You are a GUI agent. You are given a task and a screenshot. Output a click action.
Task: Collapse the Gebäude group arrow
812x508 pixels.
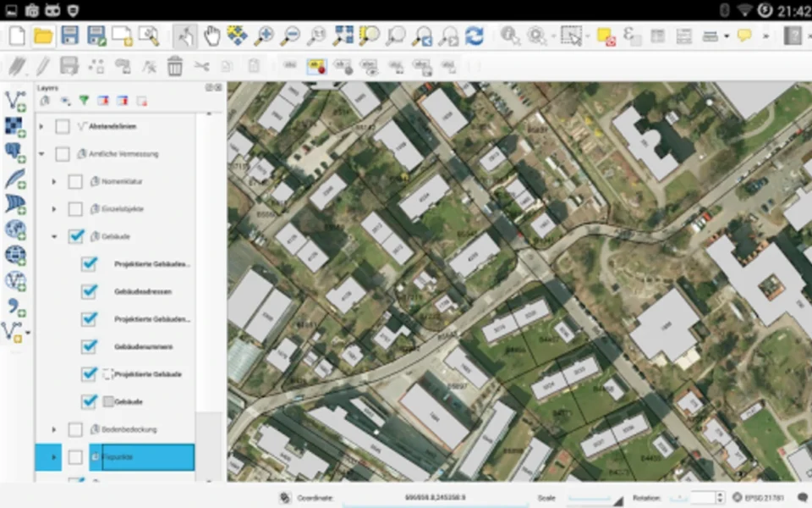pos(54,236)
